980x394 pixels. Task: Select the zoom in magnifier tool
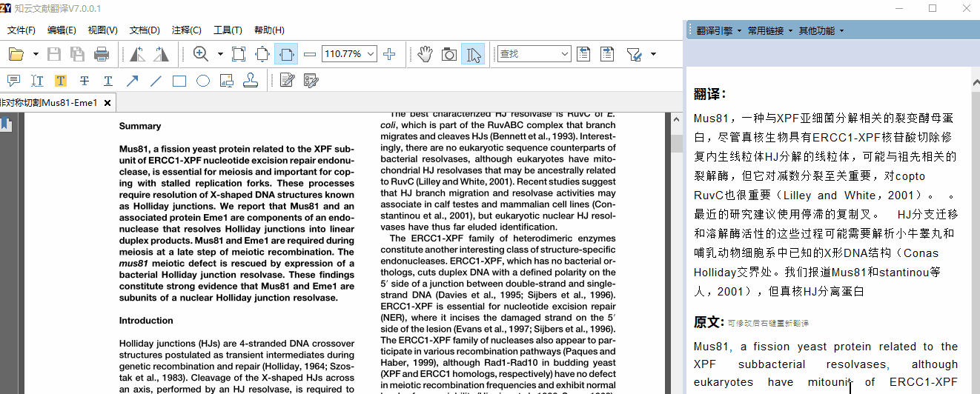200,54
